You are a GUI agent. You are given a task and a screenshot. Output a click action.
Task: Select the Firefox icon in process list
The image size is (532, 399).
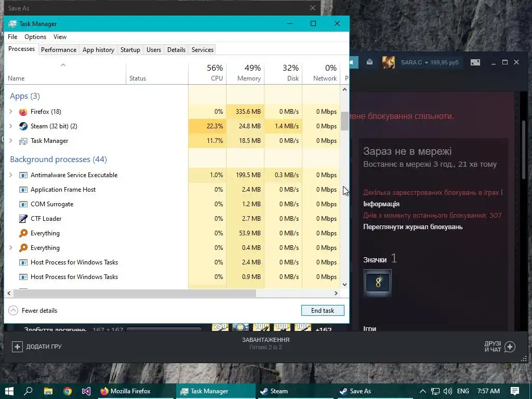[23, 112]
